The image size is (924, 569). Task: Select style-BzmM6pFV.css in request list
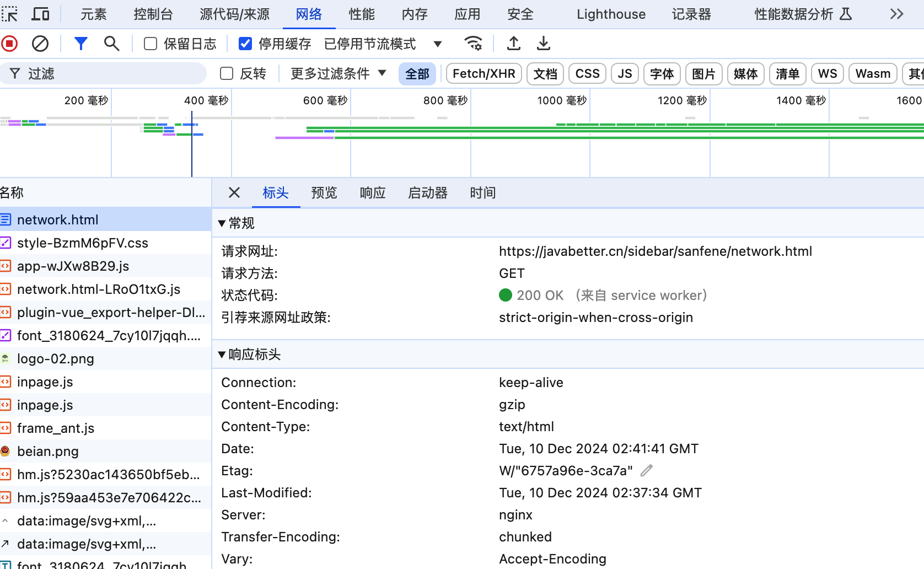click(x=83, y=243)
